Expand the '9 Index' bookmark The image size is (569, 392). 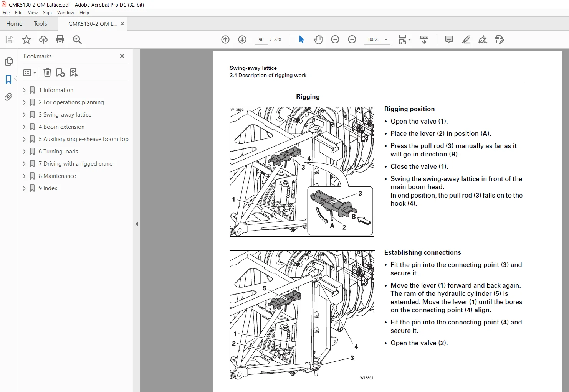[x=24, y=188]
